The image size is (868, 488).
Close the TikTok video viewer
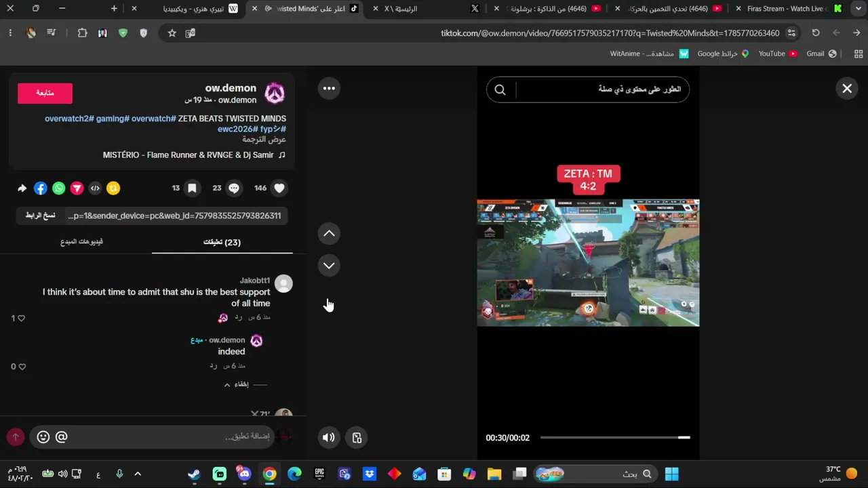(x=847, y=88)
